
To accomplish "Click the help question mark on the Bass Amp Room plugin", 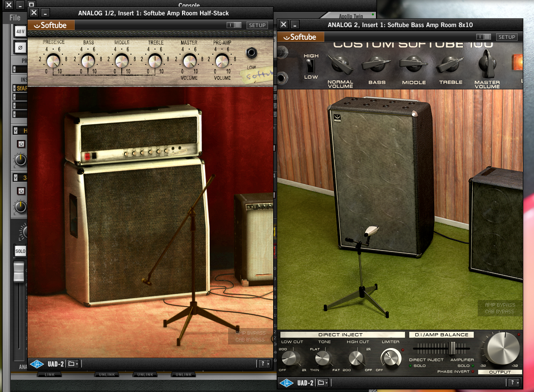I will click(x=514, y=382).
